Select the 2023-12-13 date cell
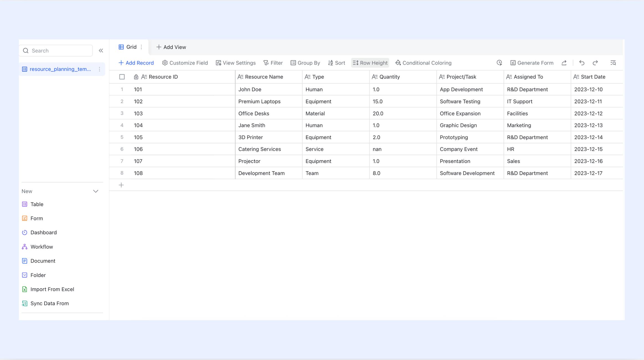 click(597, 125)
